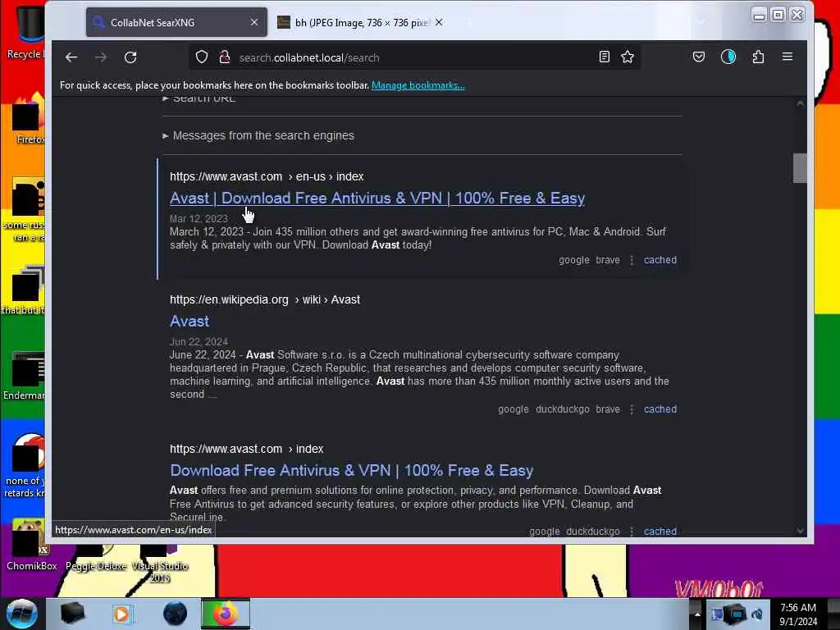Click the round blue extension icon in toolbar

coord(728,57)
